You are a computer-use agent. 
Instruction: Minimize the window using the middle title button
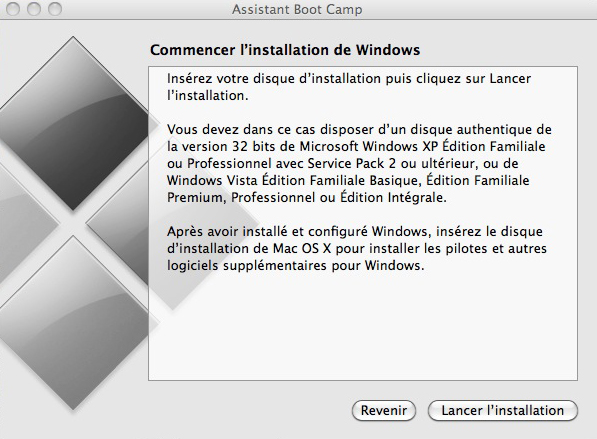(x=34, y=9)
